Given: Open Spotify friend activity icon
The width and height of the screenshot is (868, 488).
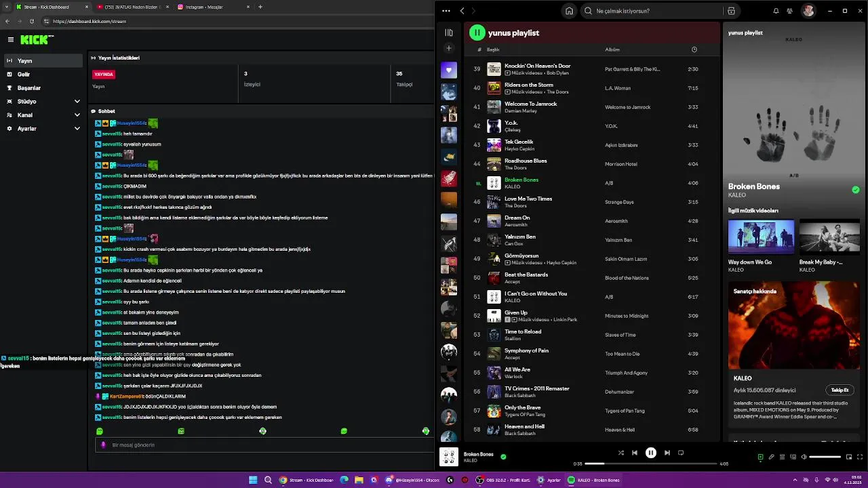Looking at the screenshot, I should pos(790,11).
